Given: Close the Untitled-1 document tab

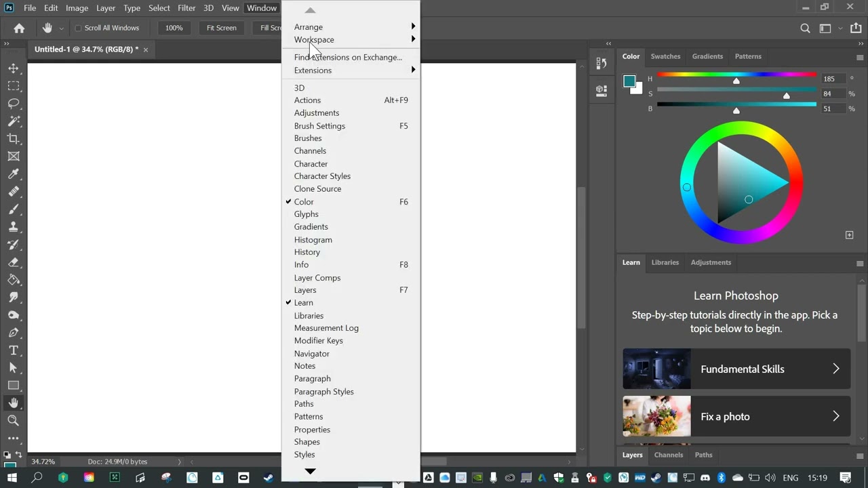Looking at the screenshot, I should pyautogui.click(x=145, y=49).
